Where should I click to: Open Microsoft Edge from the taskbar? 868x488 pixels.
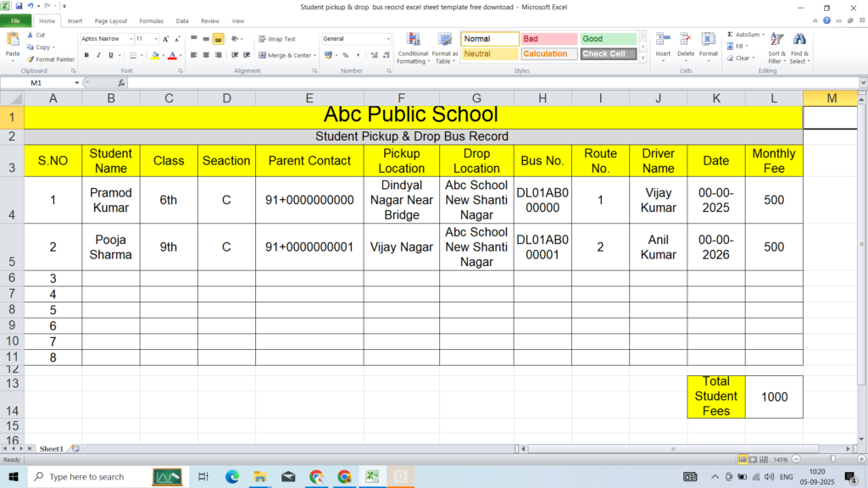(x=231, y=477)
